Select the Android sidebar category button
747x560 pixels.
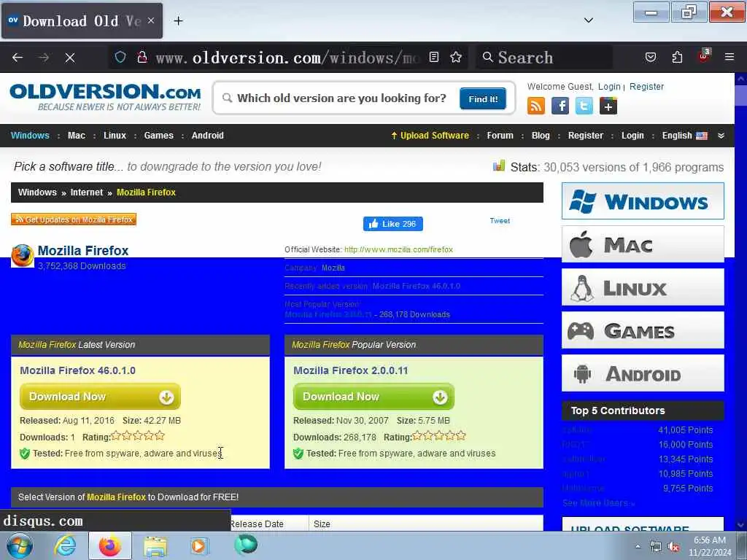click(x=643, y=373)
